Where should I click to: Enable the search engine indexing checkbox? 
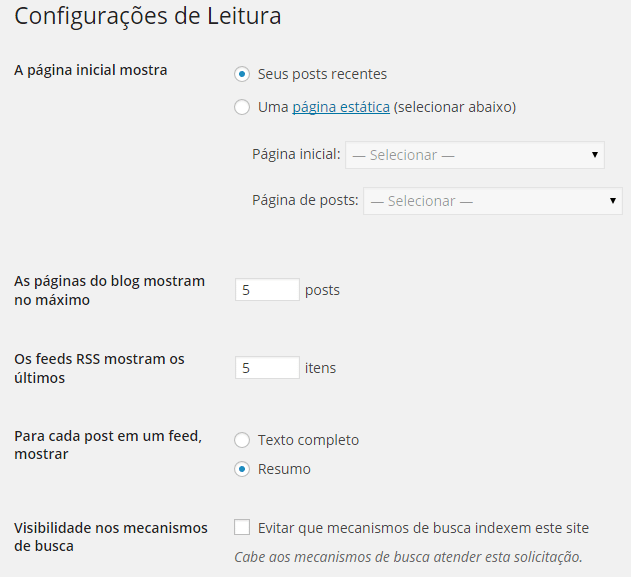(x=242, y=527)
